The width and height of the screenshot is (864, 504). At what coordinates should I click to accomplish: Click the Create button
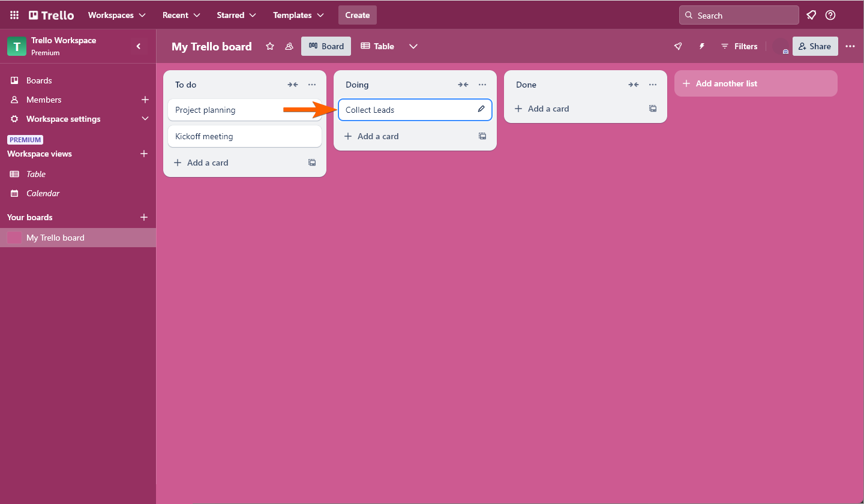click(358, 15)
